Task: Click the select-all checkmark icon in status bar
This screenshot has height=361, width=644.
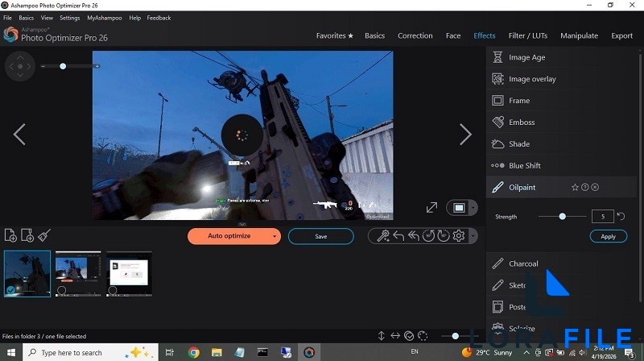Action: tap(409, 336)
